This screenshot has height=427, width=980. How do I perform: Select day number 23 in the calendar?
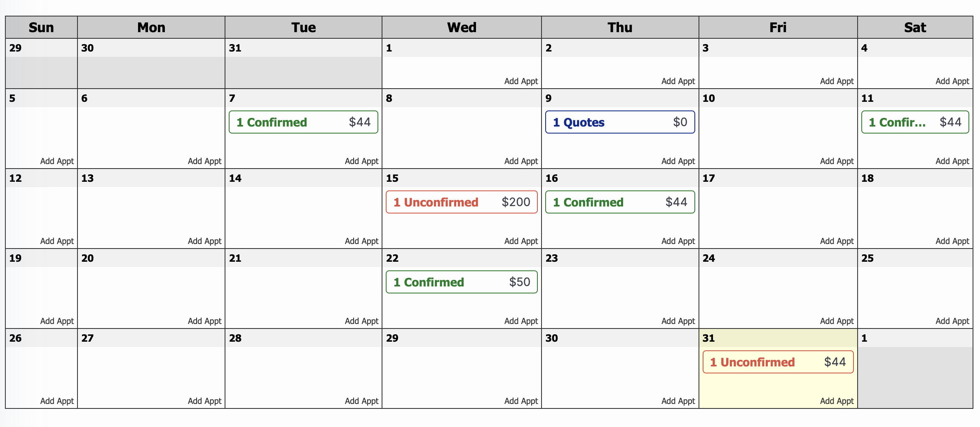(551, 258)
